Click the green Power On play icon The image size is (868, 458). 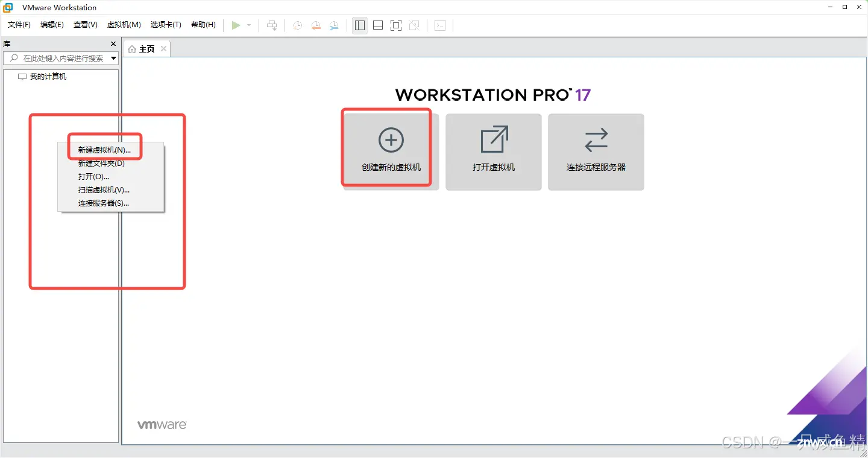[236, 25]
